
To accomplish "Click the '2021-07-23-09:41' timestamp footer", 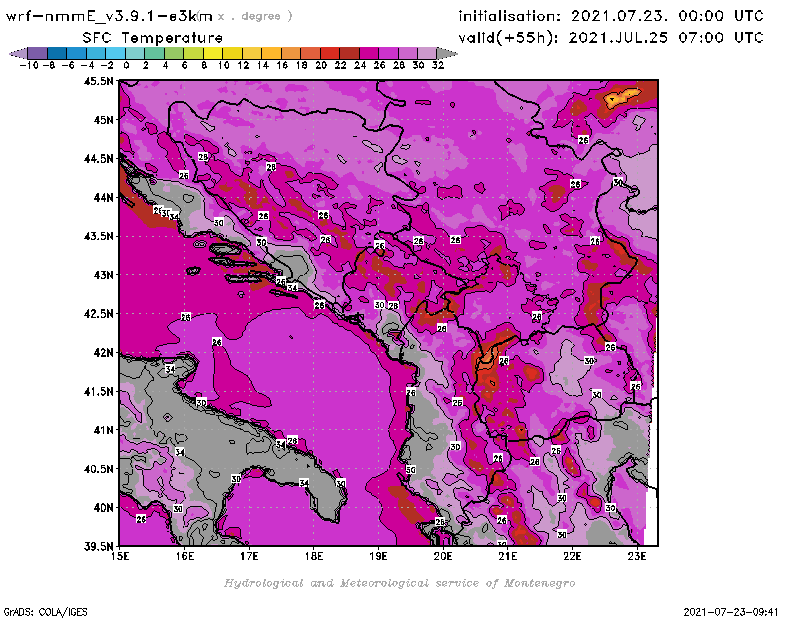I will (x=731, y=612).
